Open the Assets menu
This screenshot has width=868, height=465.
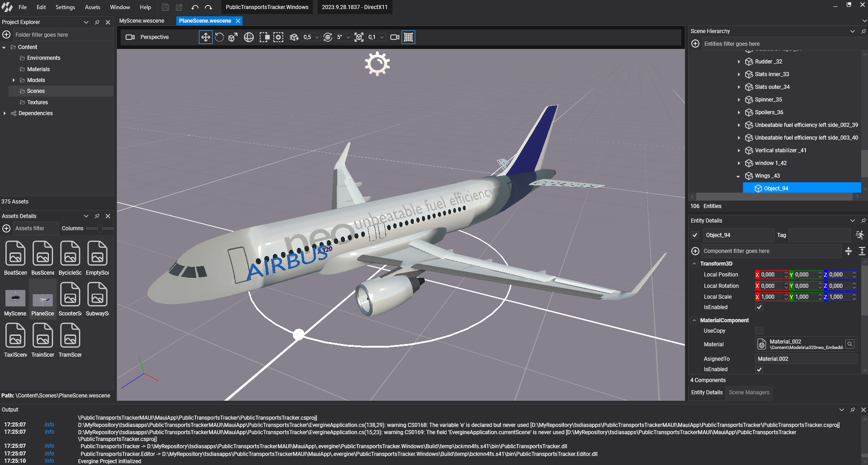92,7
